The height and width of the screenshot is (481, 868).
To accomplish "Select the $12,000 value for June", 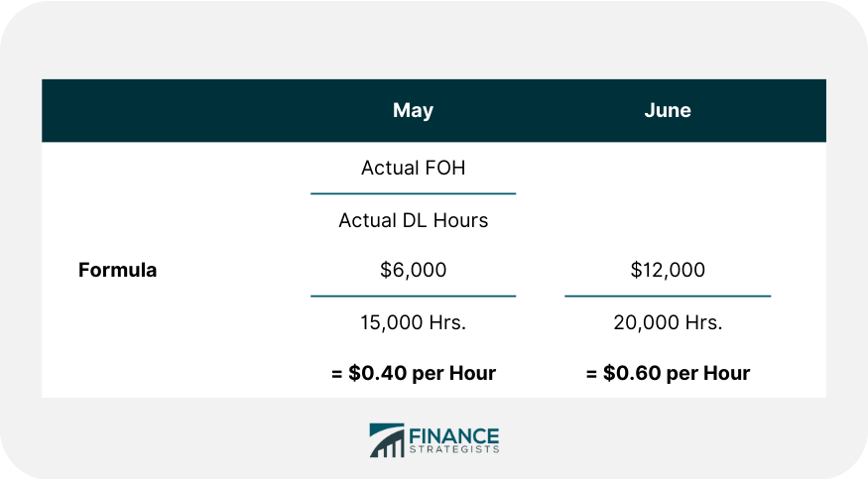I will coord(668,270).
